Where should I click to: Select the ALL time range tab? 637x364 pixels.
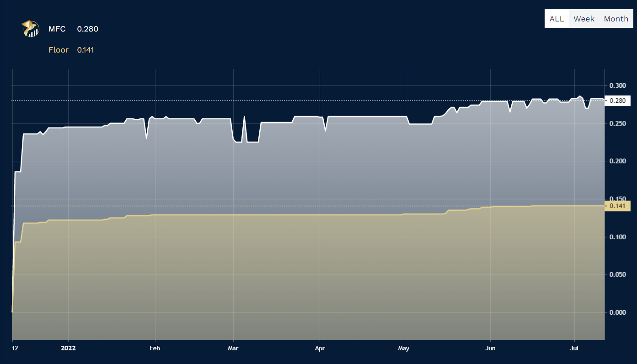click(557, 19)
